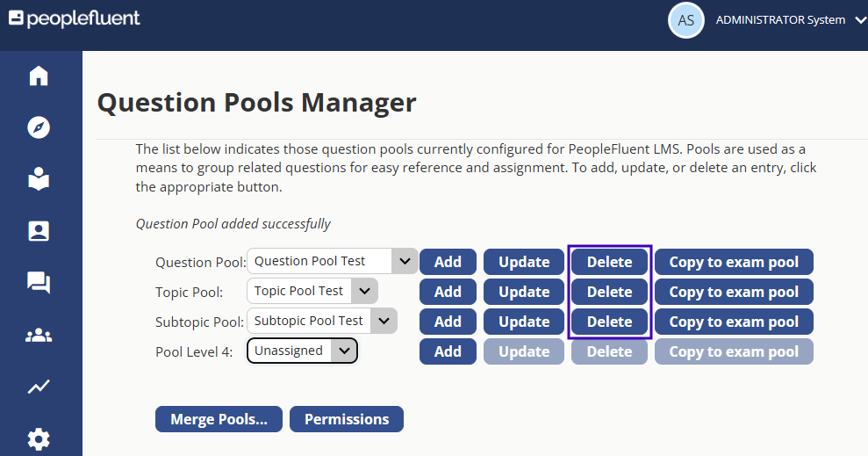Open the chat bubbles sidebar icon
This screenshot has width=868, height=456.
[39, 283]
